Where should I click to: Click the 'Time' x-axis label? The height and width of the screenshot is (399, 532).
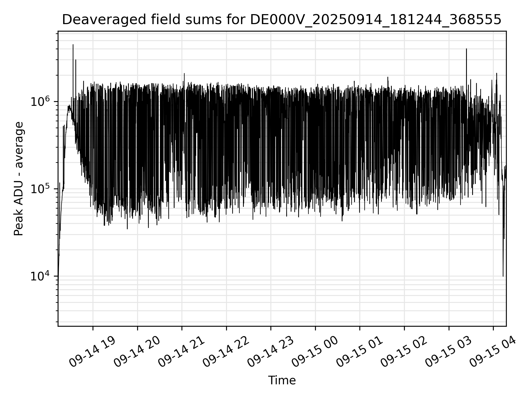282,381
